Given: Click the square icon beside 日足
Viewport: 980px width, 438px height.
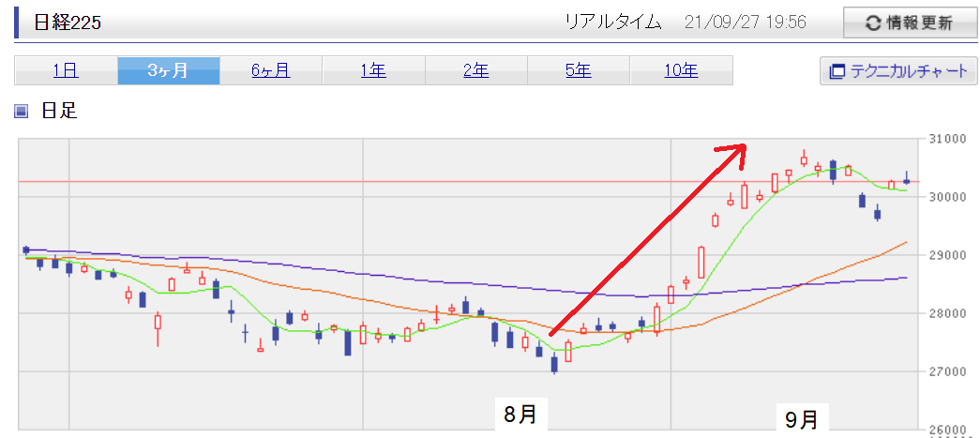Looking at the screenshot, I should click(x=22, y=112).
